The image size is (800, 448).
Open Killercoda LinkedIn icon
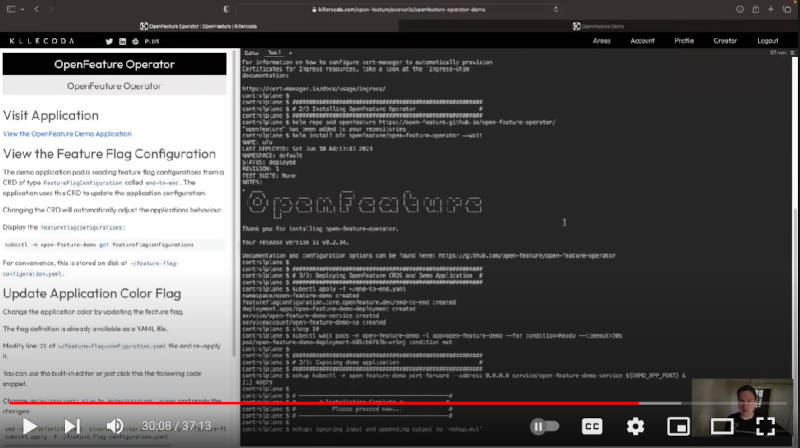click(122, 41)
